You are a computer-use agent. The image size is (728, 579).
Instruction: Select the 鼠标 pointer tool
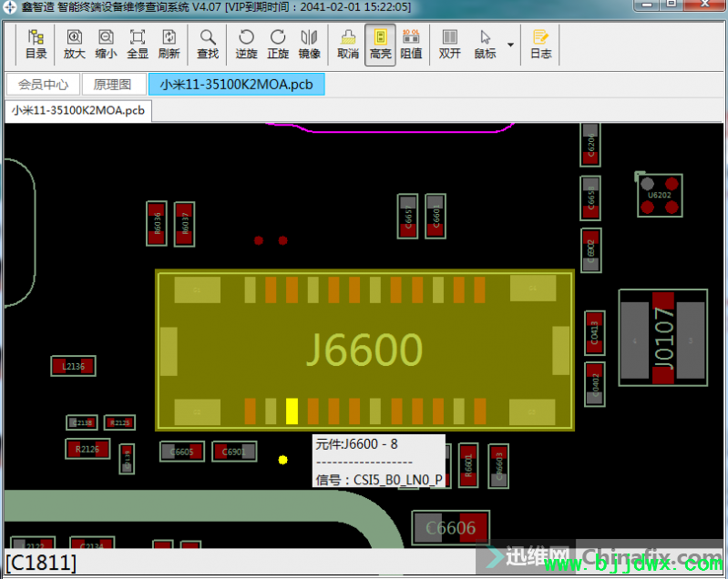[485, 45]
